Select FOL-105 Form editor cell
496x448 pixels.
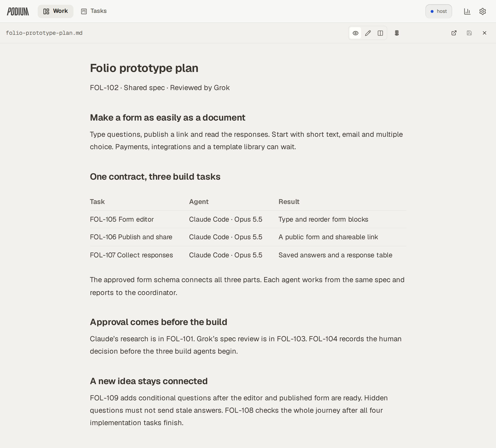point(122,219)
